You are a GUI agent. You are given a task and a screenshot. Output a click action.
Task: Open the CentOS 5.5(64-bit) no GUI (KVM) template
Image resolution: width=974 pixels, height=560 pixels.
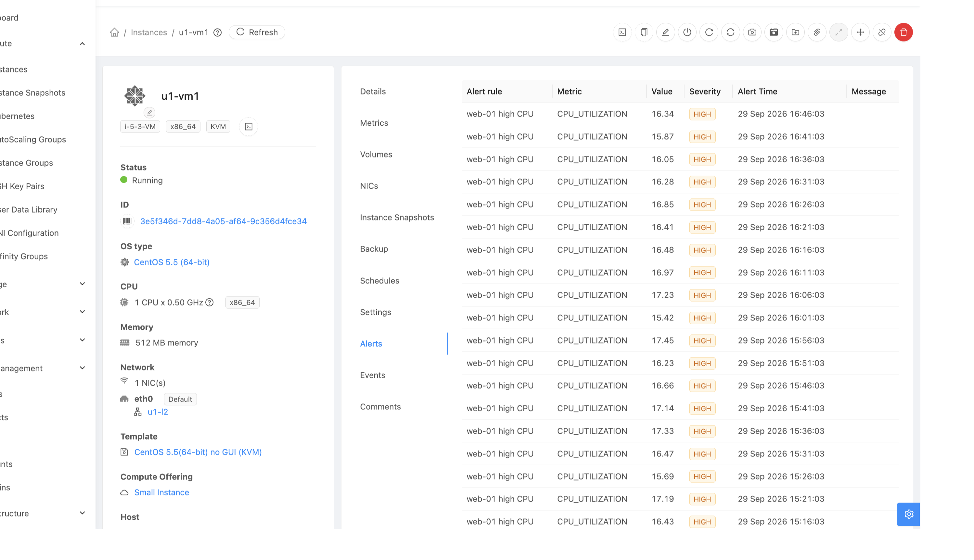[x=198, y=452]
